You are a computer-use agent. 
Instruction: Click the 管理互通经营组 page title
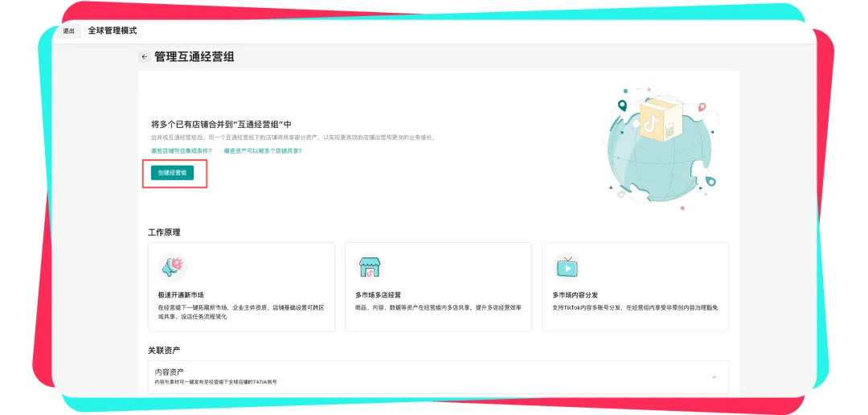click(194, 57)
